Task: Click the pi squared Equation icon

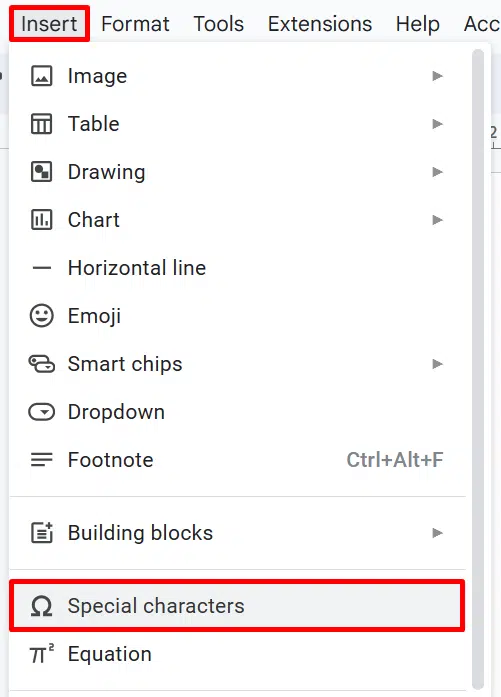Action: [41, 654]
